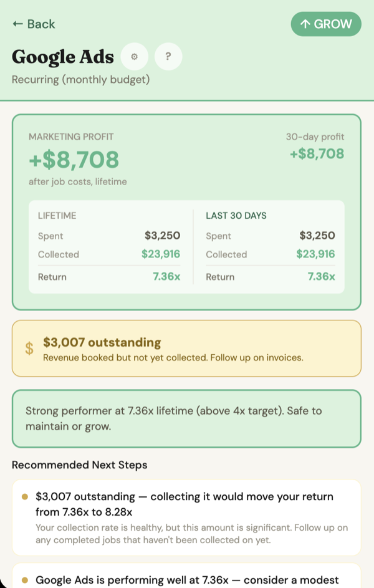The width and height of the screenshot is (374, 588).
Task: Select the lifetime Return 7.36x value
Action: click(x=165, y=276)
